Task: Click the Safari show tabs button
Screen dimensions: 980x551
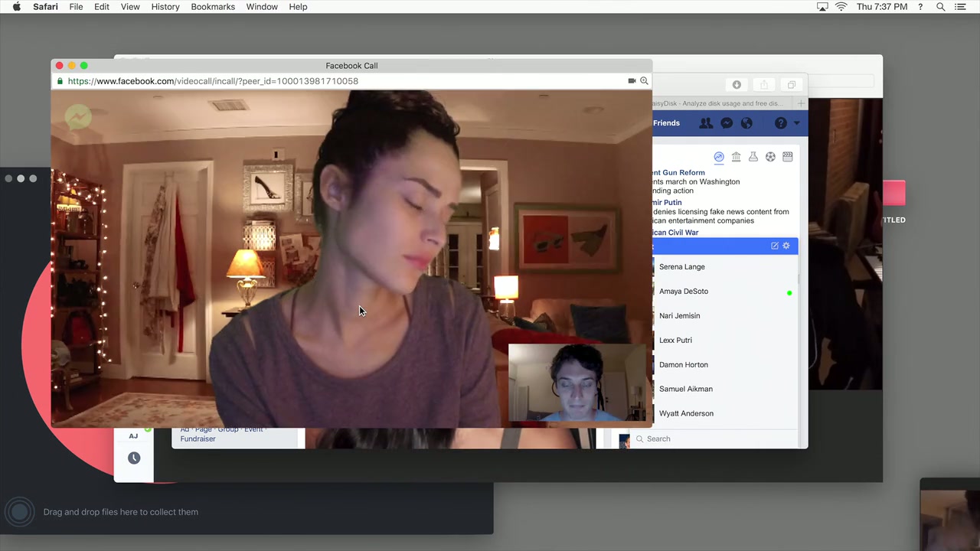Action: [x=791, y=85]
